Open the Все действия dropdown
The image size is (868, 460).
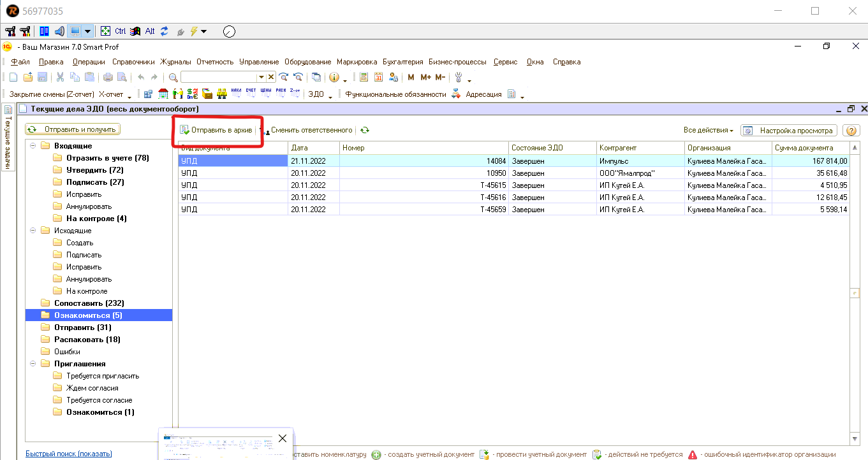pyautogui.click(x=708, y=130)
